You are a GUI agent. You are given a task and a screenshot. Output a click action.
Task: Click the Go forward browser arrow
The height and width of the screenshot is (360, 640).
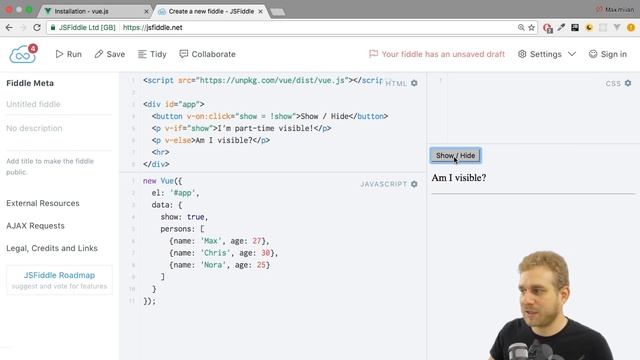(x=23, y=27)
